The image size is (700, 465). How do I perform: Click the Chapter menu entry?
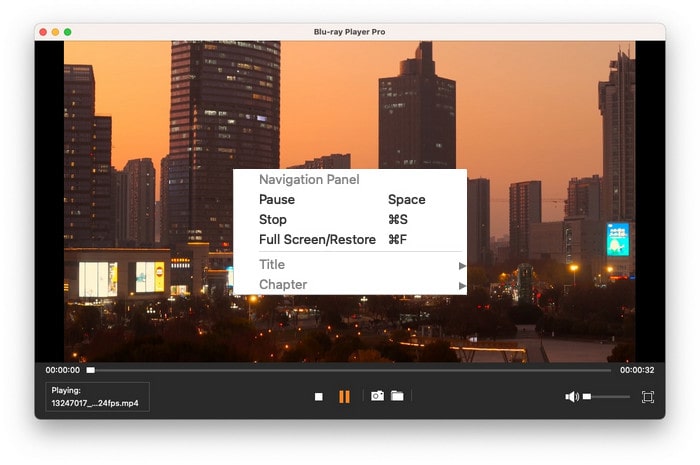point(283,285)
